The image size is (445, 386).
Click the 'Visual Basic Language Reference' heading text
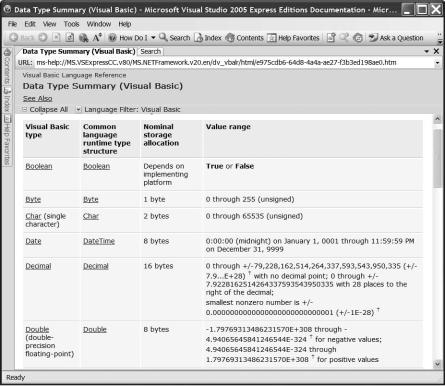point(74,75)
